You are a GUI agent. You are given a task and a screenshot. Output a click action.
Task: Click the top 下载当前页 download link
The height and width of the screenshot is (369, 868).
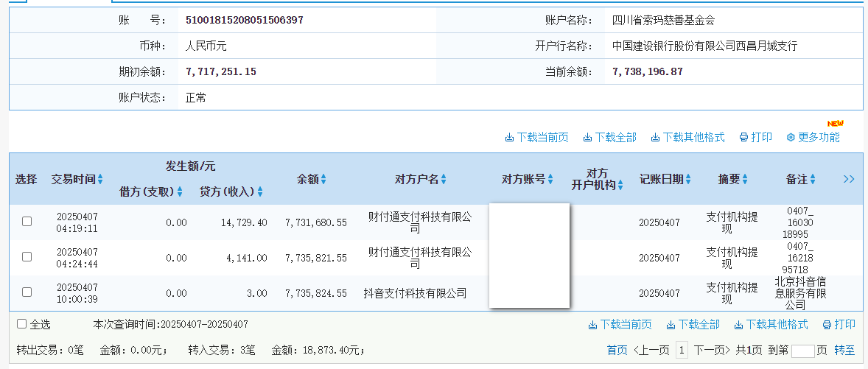pyautogui.click(x=536, y=137)
